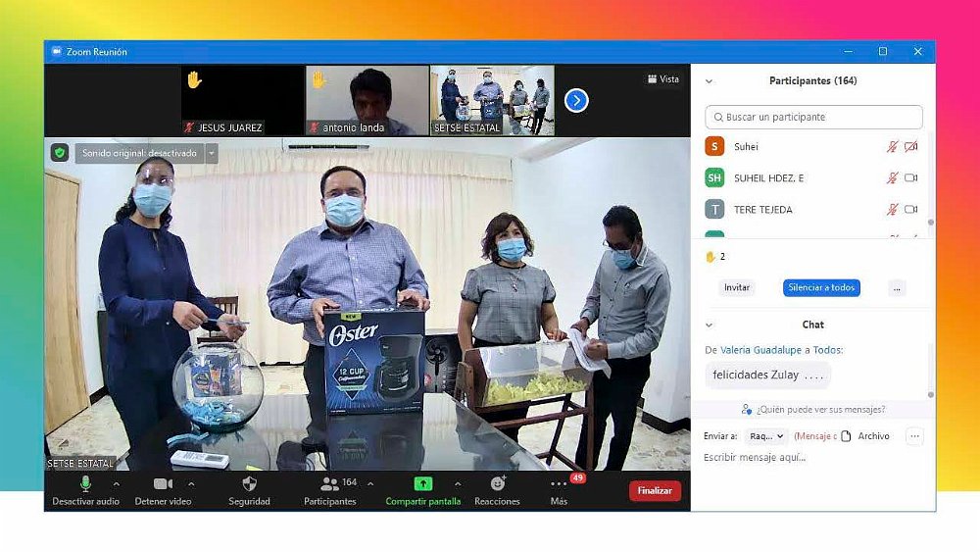The height and width of the screenshot is (552, 980).
Task: Attach a file using Archivo icon
Action: point(847,436)
